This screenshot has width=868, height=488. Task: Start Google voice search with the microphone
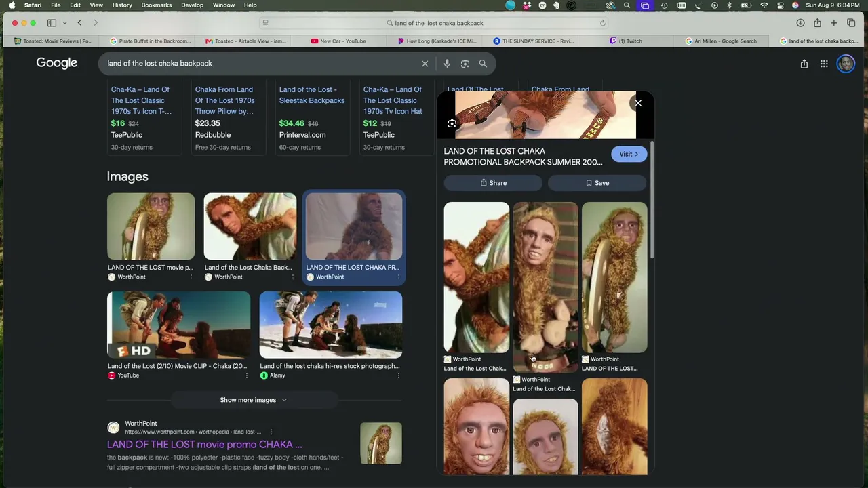(x=447, y=64)
